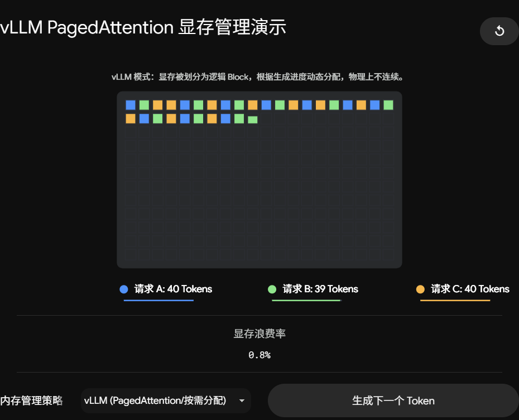Click the 请求 B: 39 Tokens label

[320, 289]
